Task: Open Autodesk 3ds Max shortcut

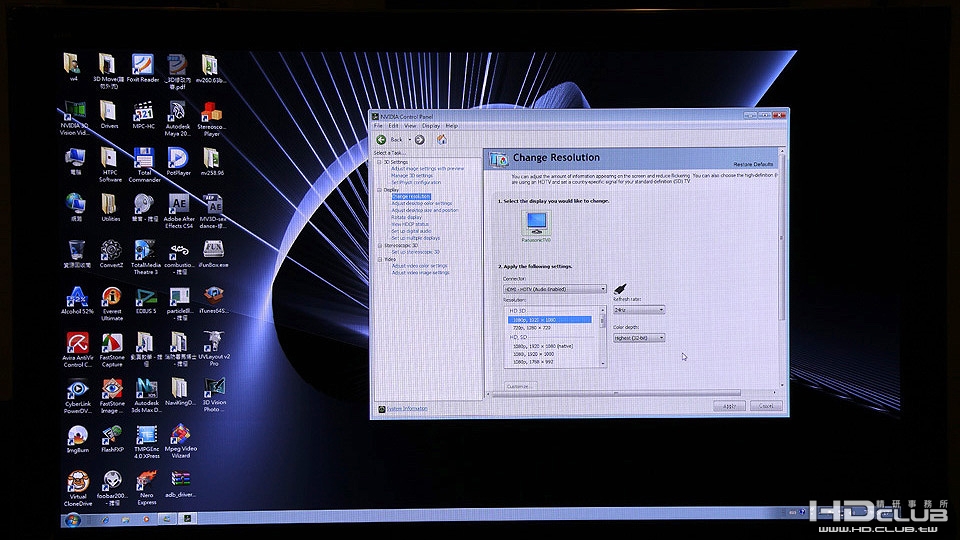Action: coord(146,396)
